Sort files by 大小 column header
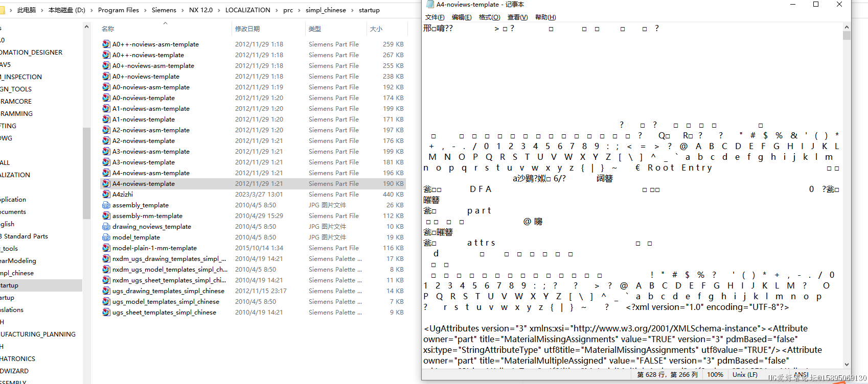This screenshot has width=868, height=384. [376, 29]
